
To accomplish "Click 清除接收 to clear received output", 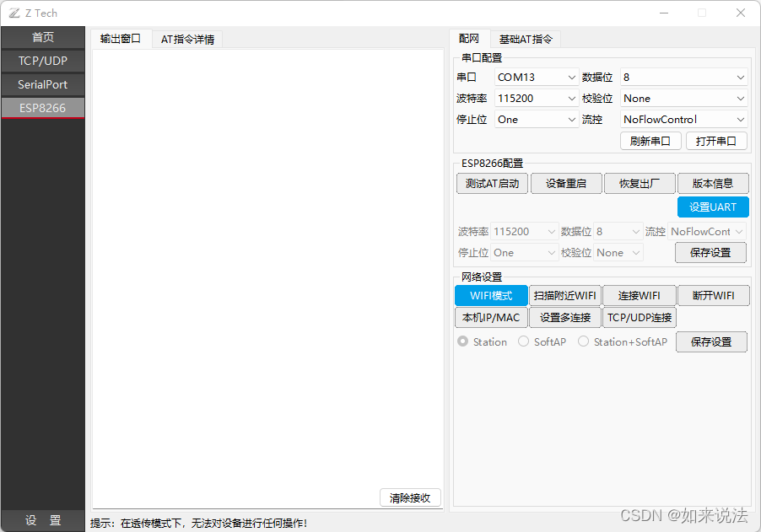I will pyautogui.click(x=410, y=497).
